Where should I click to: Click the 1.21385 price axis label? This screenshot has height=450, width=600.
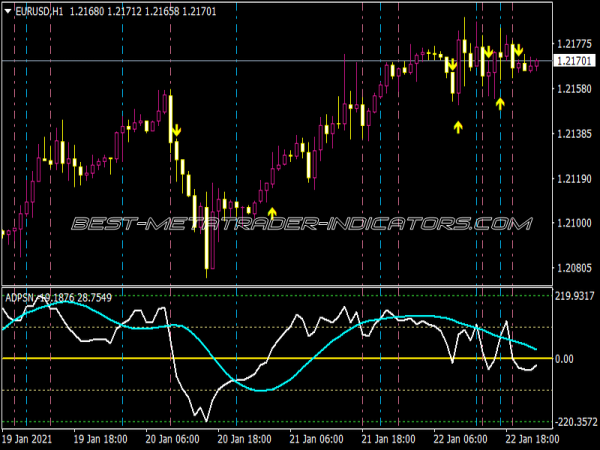point(574,134)
